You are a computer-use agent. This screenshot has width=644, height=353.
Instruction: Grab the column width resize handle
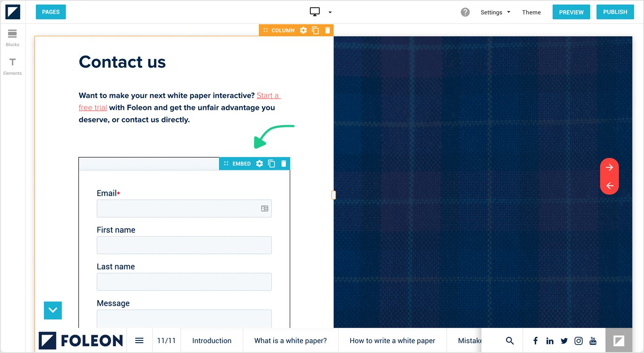(334, 195)
